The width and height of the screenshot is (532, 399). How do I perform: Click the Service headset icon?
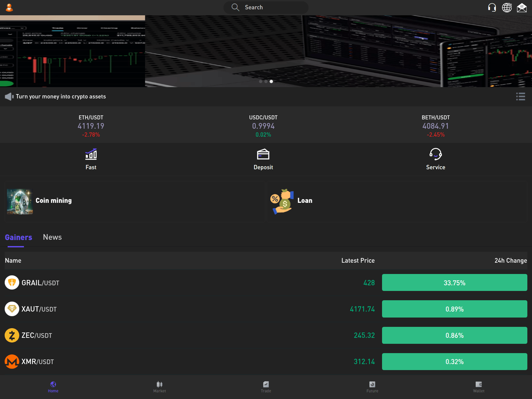point(436,154)
